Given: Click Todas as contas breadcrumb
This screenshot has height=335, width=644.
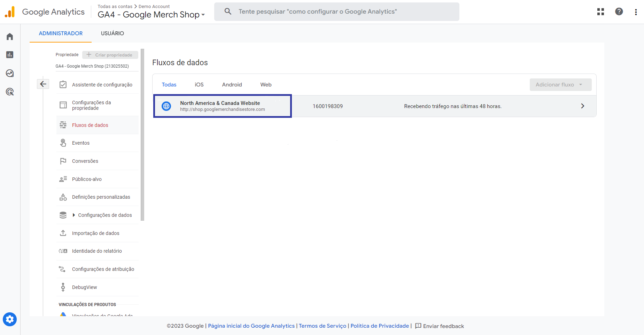Looking at the screenshot, I should (115, 6).
